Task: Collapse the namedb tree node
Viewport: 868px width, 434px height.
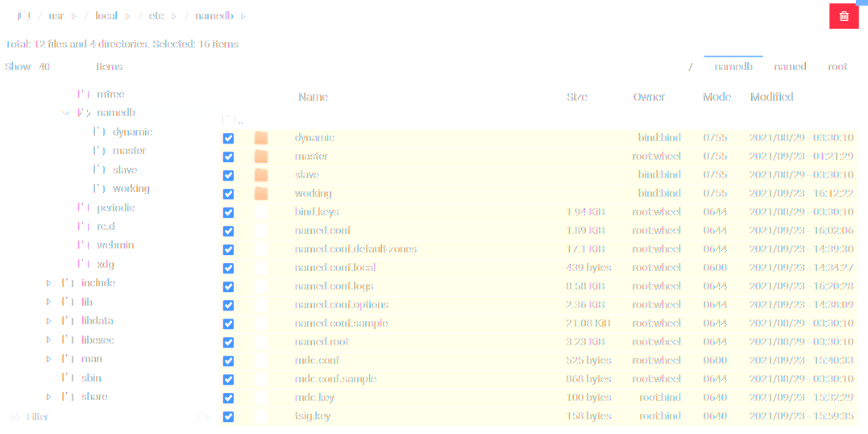Action: 66,114
